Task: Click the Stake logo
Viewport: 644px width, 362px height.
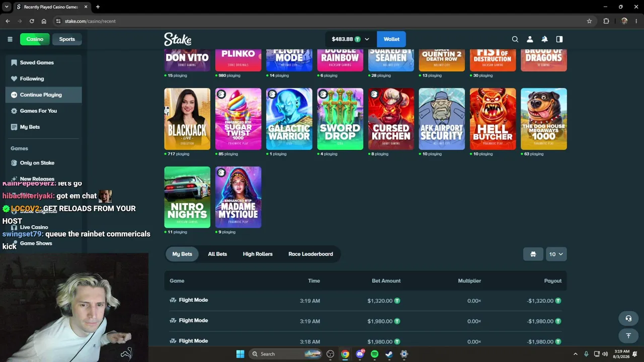Action: coord(178,39)
